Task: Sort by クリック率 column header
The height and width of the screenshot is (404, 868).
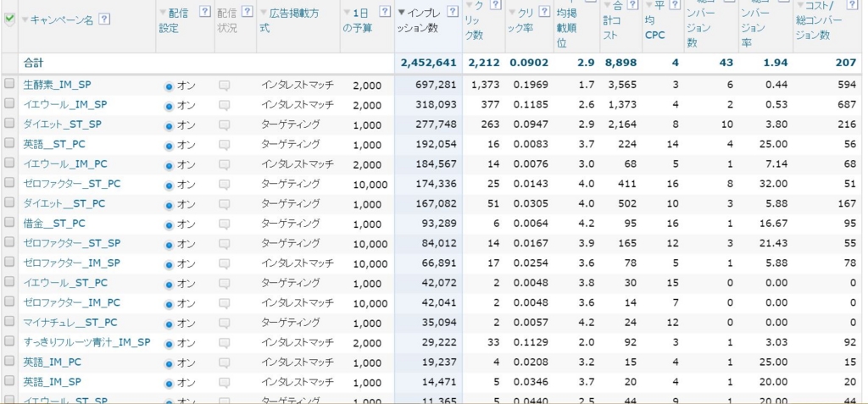Action: [x=522, y=20]
